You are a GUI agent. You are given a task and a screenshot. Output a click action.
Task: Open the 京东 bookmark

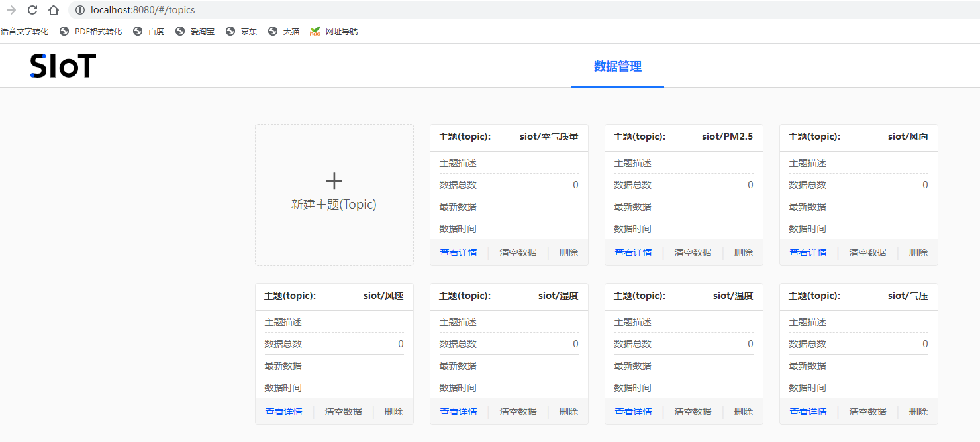(x=242, y=31)
